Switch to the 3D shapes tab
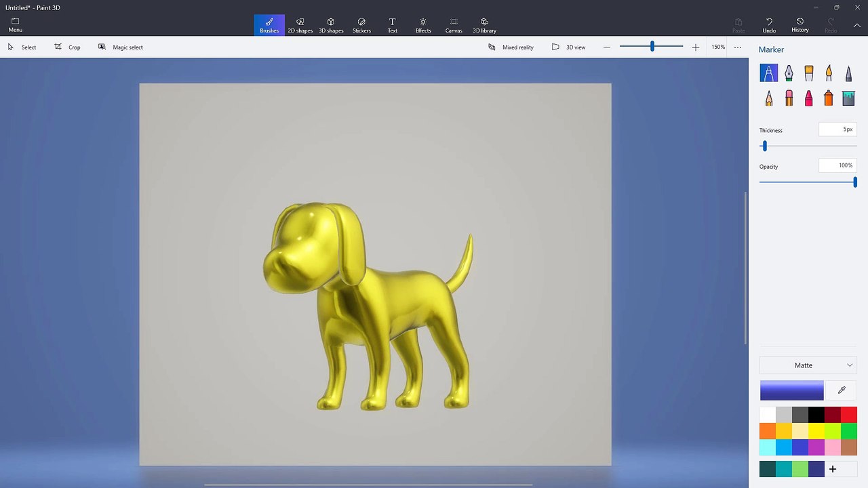This screenshot has height=488, width=868. [x=331, y=25]
